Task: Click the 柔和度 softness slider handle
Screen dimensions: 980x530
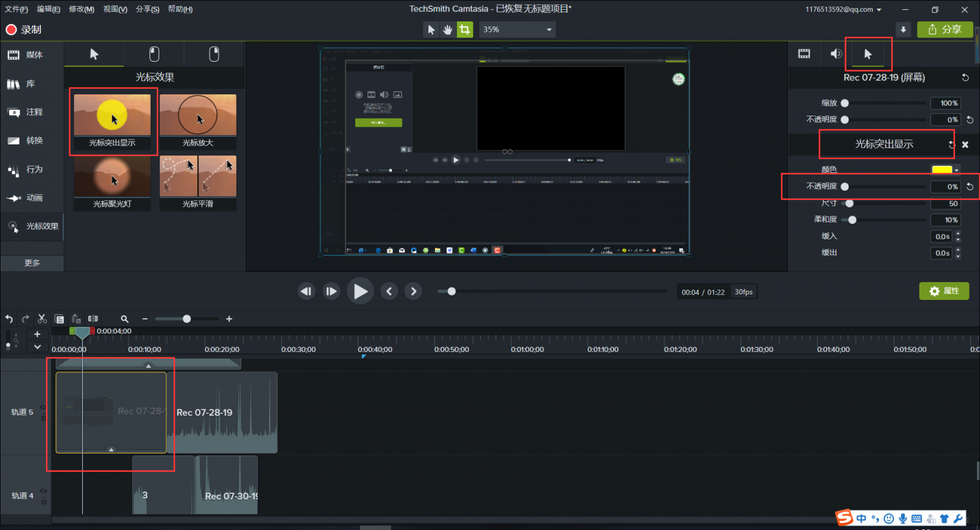Action: click(x=852, y=220)
